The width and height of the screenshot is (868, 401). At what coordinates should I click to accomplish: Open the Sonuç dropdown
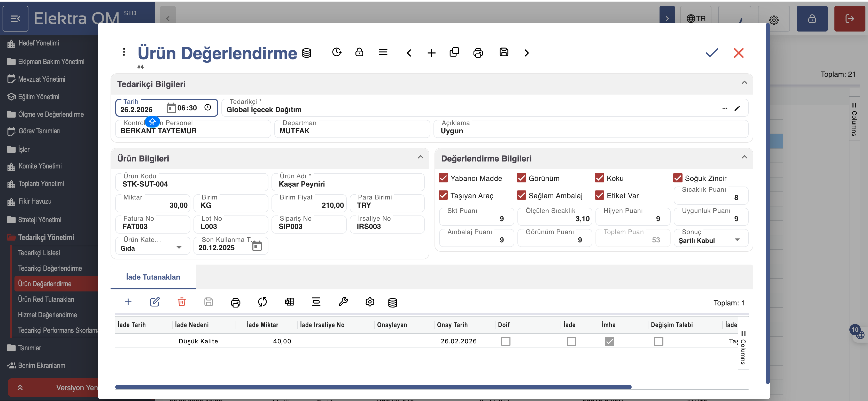click(737, 240)
